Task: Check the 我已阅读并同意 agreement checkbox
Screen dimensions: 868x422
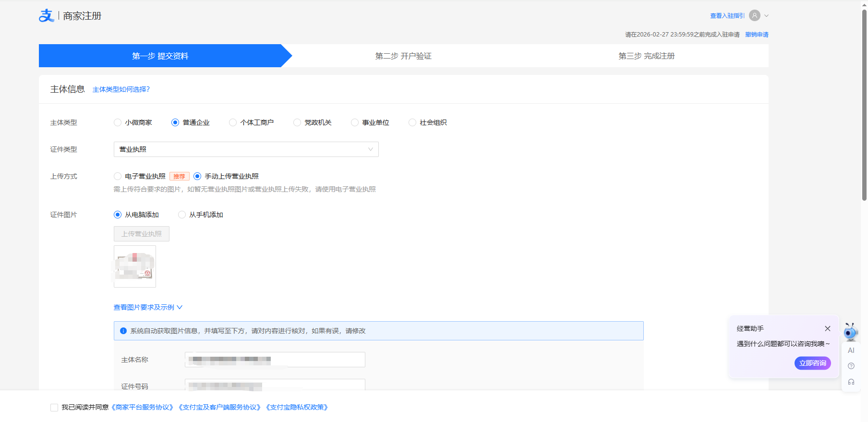Action: click(54, 408)
